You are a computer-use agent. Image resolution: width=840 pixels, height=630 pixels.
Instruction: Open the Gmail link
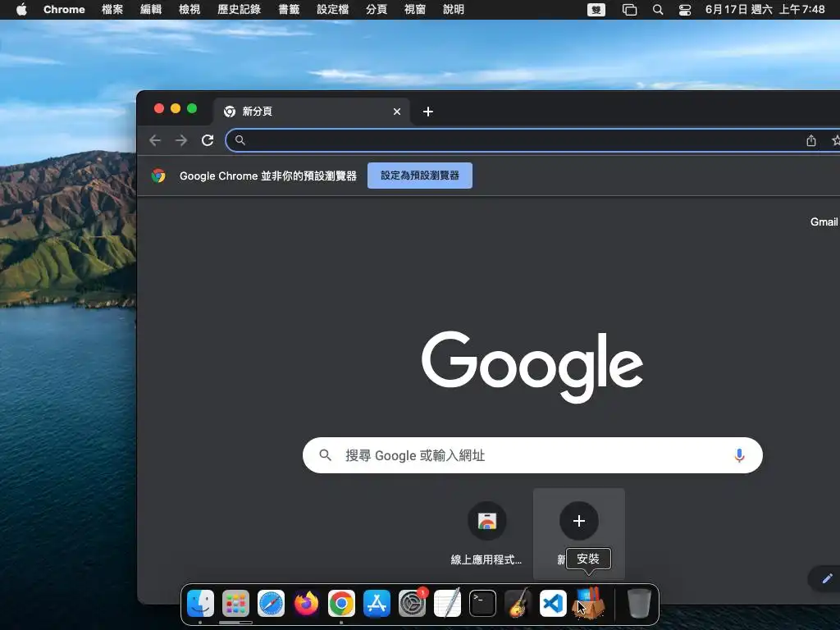824,221
